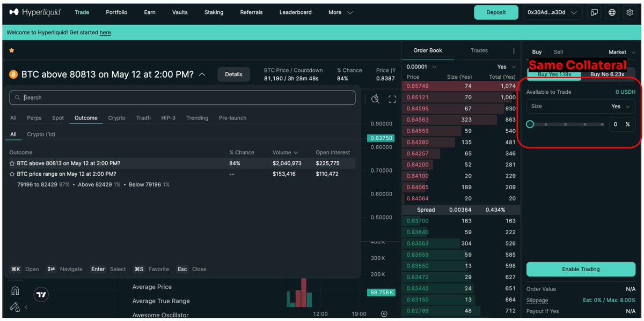
Task: Favorite the BTC price range outcome row
Action: 12,174
